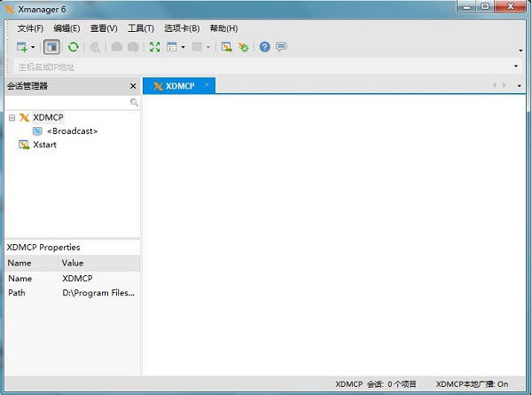Click the green Refresh icon
Viewport: 532px width, 395px height.
click(x=74, y=47)
